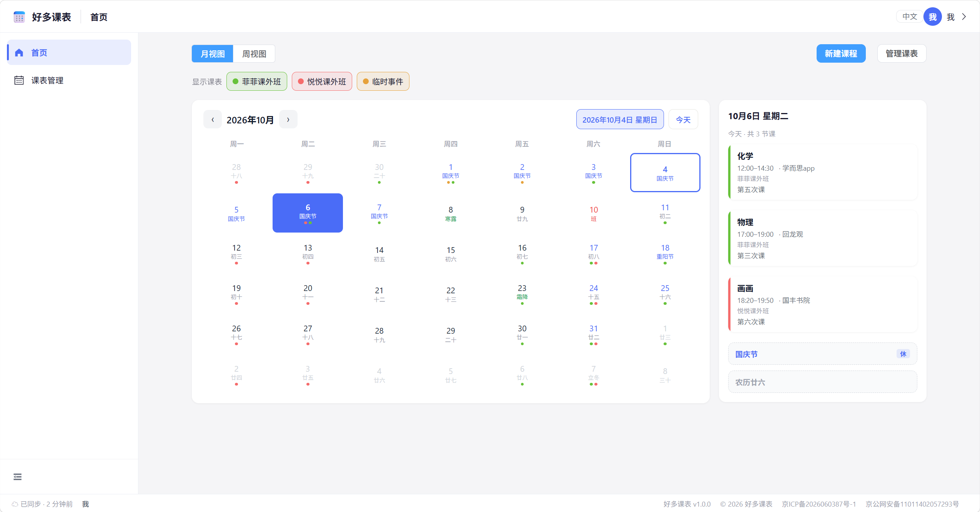Click the calendar icon beside 课表管理
Screen dimensions: 980x512
(x=19, y=80)
